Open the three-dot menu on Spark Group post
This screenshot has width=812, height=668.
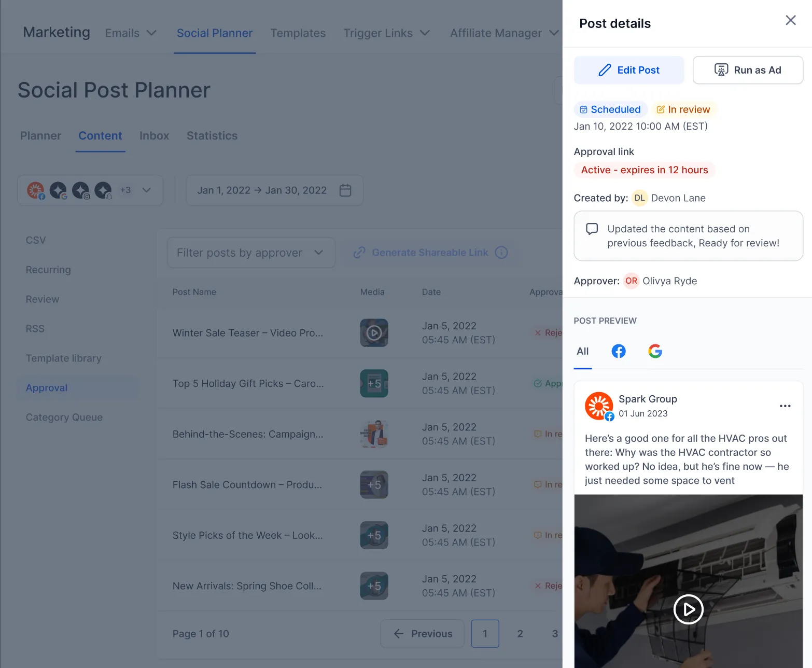coord(785,406)
